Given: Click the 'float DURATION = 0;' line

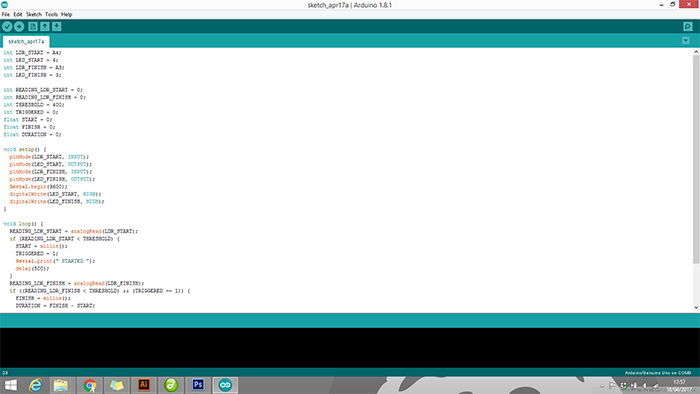Looking at the screenshot, I should point(32,135).
